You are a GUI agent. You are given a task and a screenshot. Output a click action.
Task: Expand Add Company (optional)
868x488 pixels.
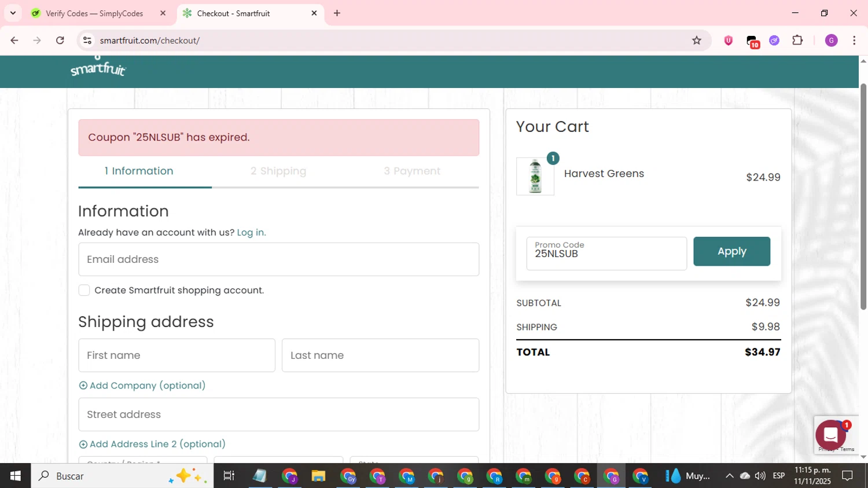[x=142, y=386]
